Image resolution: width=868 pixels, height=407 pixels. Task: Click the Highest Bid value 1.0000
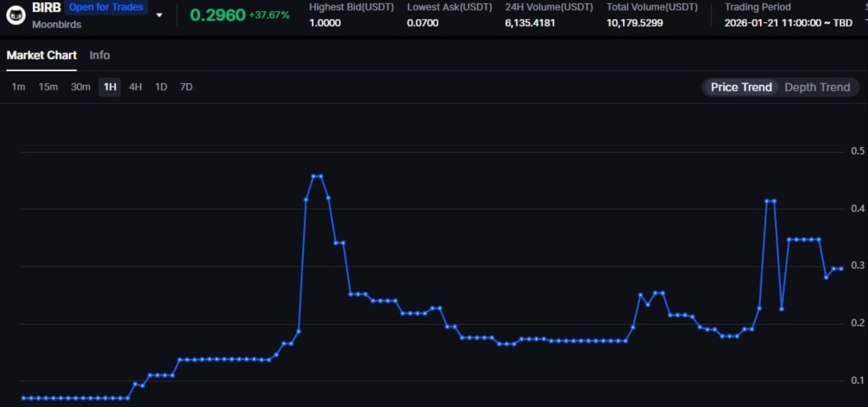tap(325, 23)
